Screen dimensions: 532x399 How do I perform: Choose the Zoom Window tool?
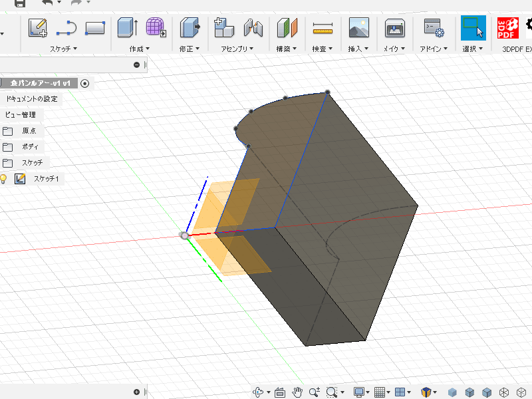pos(331,392)
